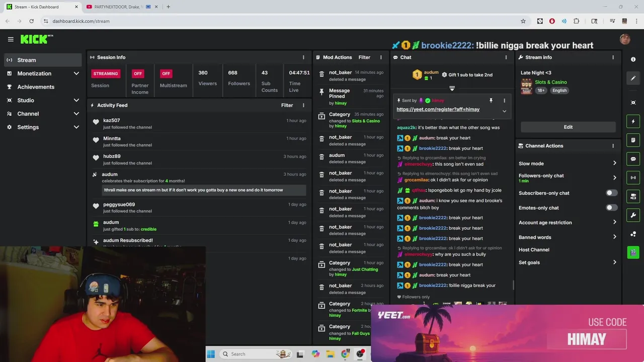The width and height of the screenshot is (644, 362).
Task: Select the pencil edit icon in the right sidebar
Action: pos(633,78)
